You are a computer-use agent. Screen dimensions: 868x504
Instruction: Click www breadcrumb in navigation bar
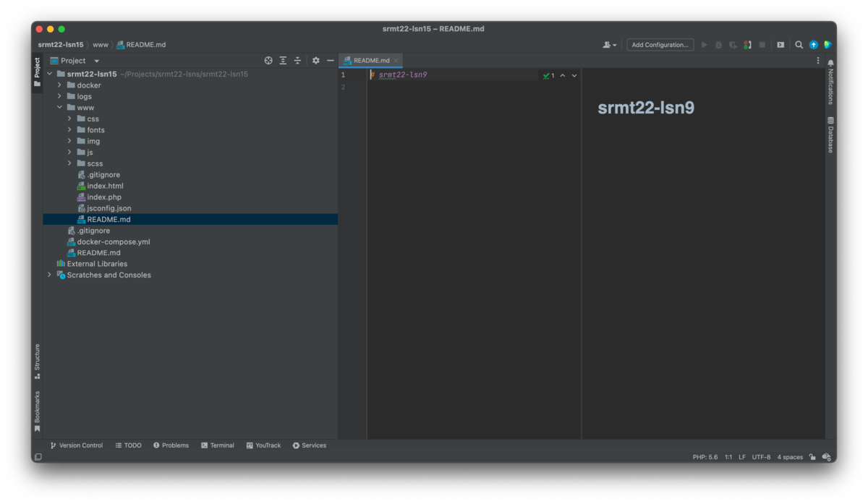101,45
